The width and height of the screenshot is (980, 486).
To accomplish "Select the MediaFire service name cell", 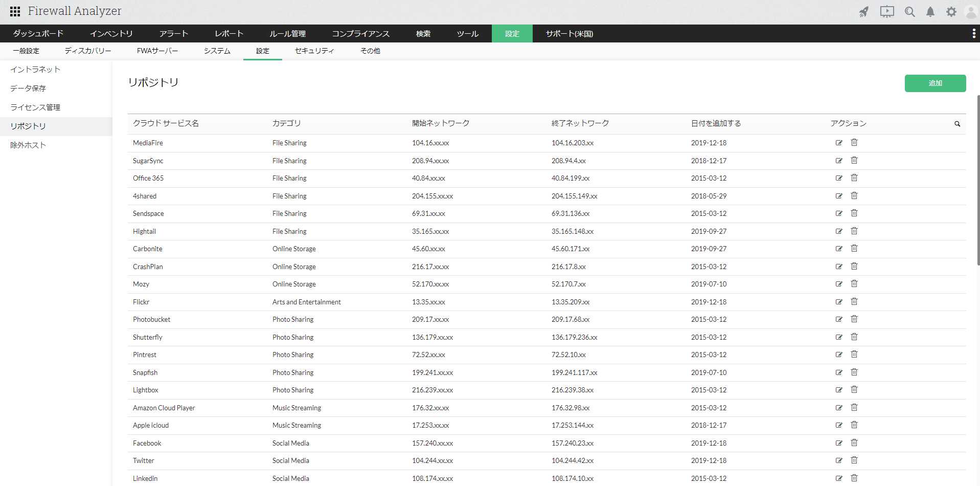I will (148, 143).
